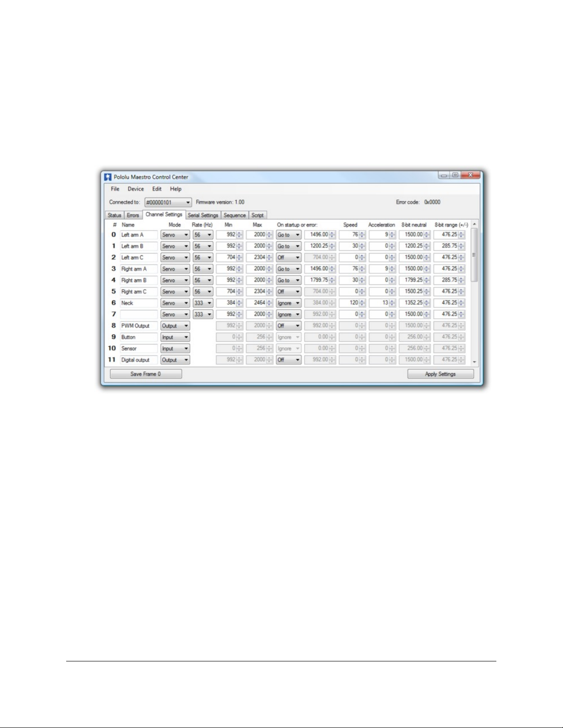
Task: Click the 8-bit range (+/-) column header
Action: coord(451,225)
